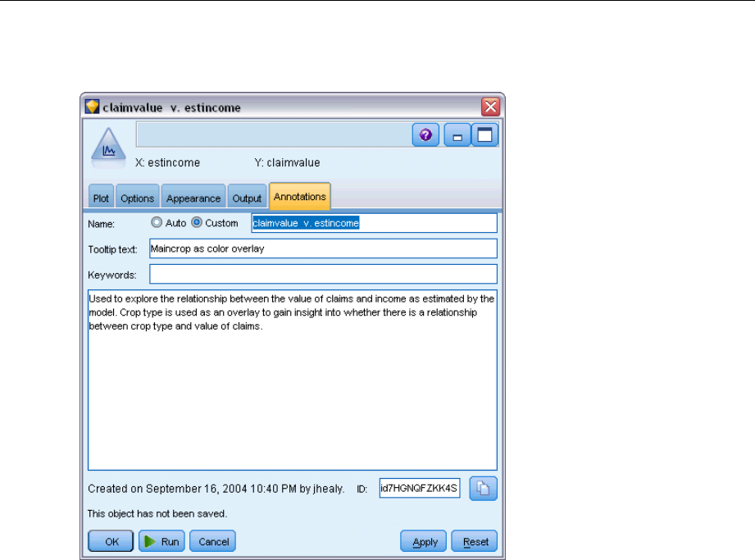The image size is (755, 560).
Task: Apply the annotation settings
Action: [424, 541]
